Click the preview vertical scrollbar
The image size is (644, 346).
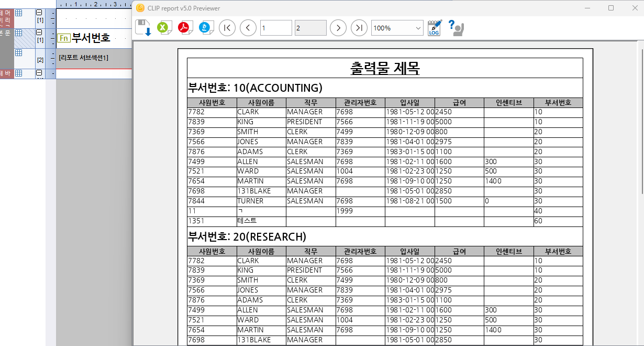pos(641,194)
